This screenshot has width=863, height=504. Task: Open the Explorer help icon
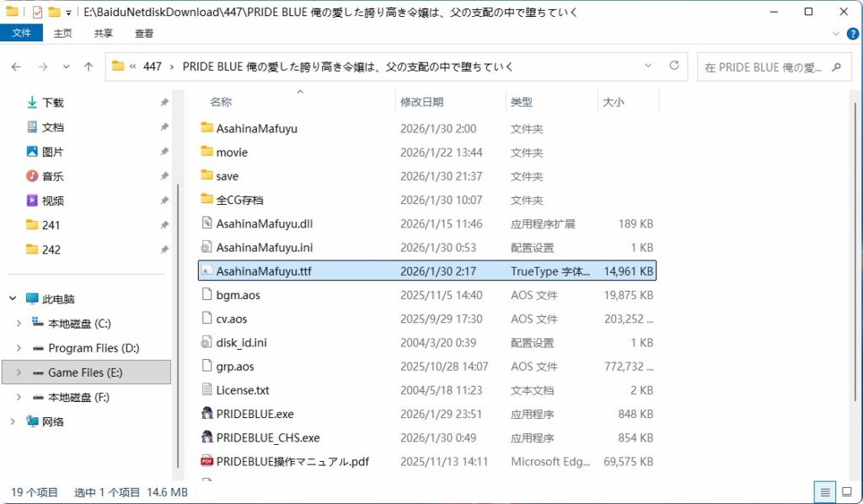click(x=852, y=34)
